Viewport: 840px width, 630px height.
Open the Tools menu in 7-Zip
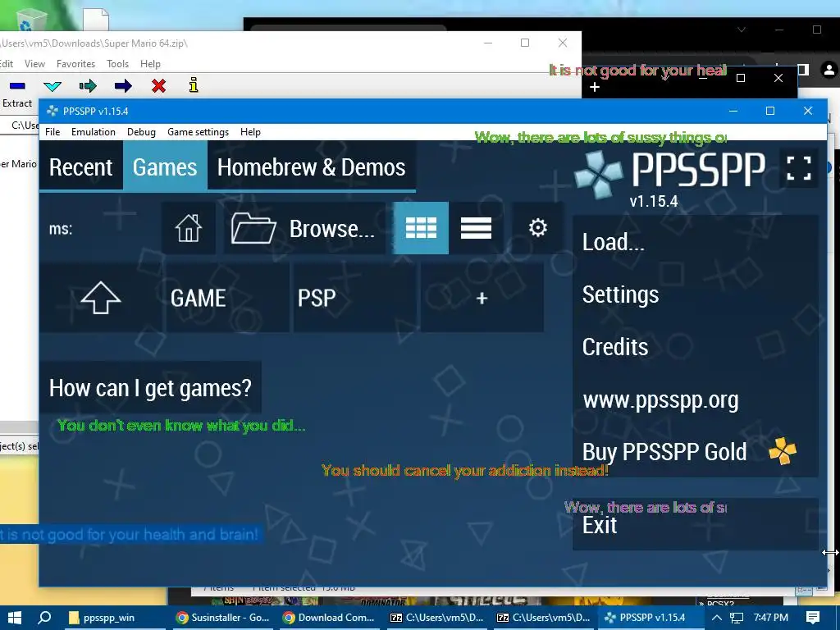click(117, 64)
